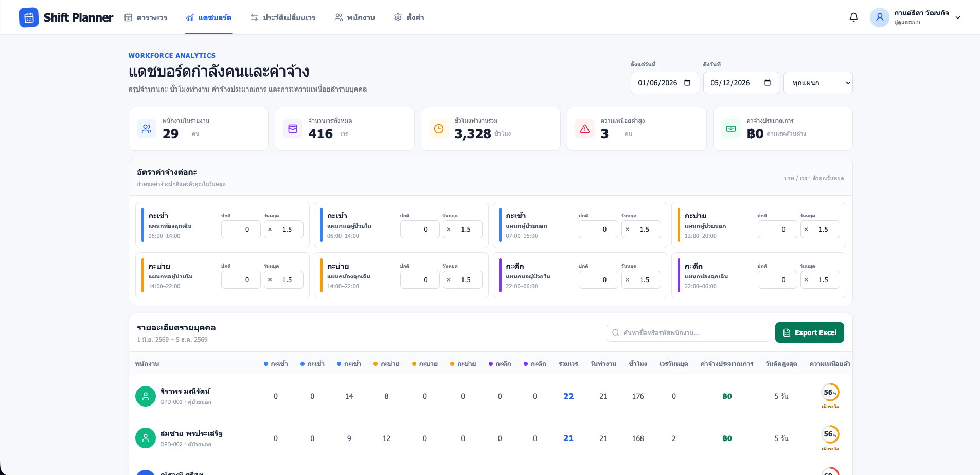Image resolution: width=980 pixels, height=475 pixels.
Task: Click the OPD-001 employee code
Action: (x=171, y=402)
